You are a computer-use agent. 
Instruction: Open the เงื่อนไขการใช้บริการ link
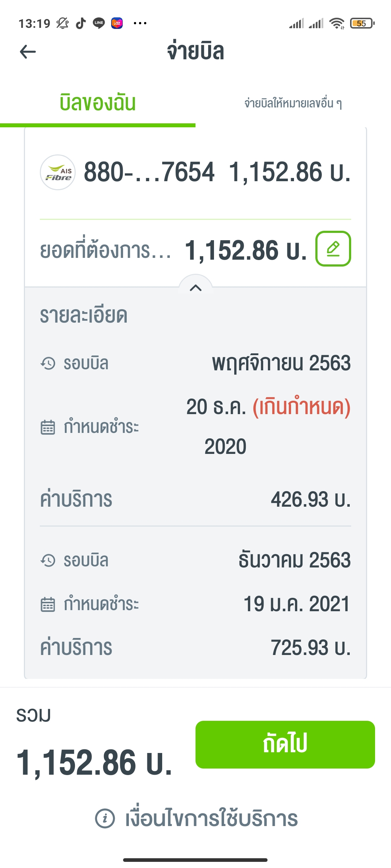211,818
